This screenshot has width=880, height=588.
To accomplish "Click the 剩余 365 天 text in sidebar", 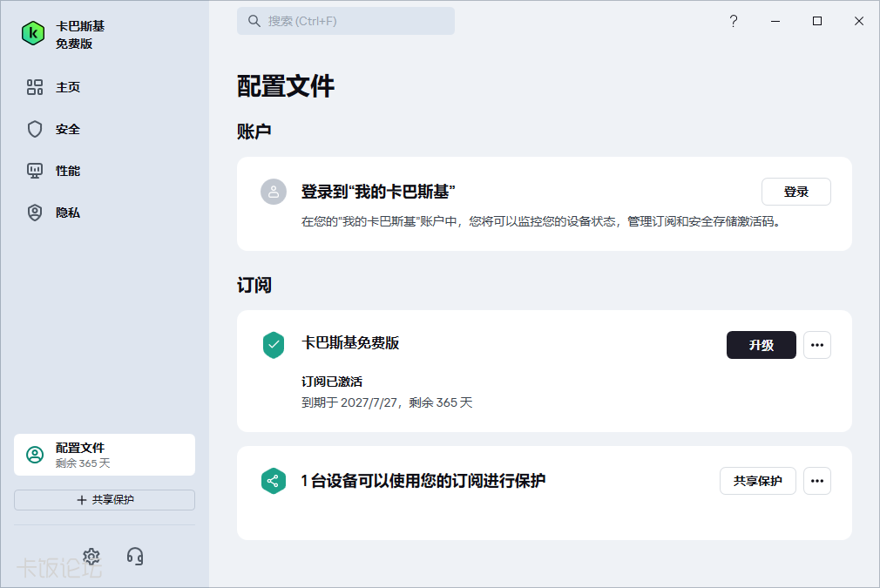I will pyautogui.click(x=83, y=463).
